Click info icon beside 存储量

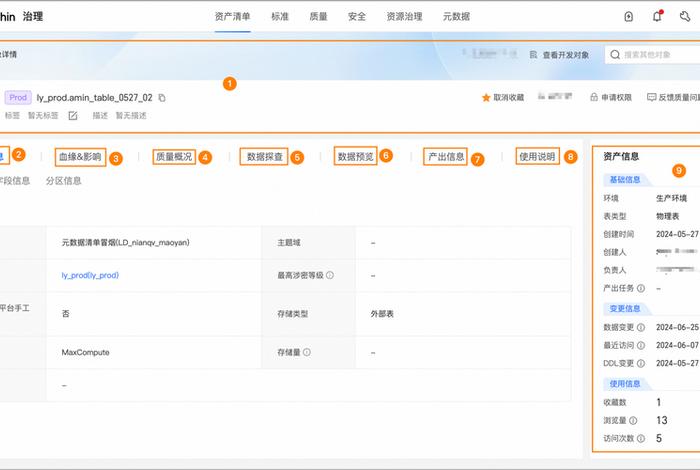click(x=307, y=352)
